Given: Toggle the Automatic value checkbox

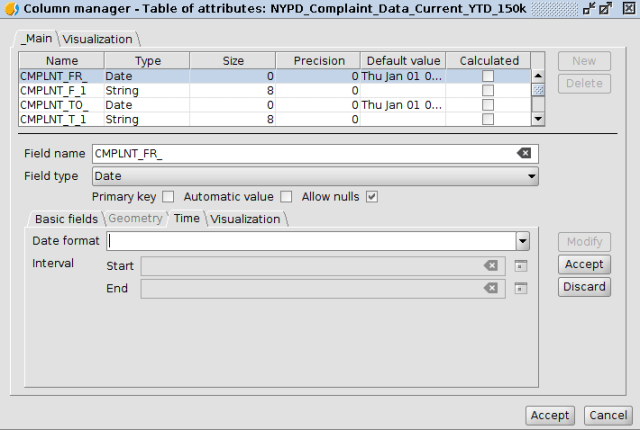Looking at the screenshot, I should coord(286,197).
